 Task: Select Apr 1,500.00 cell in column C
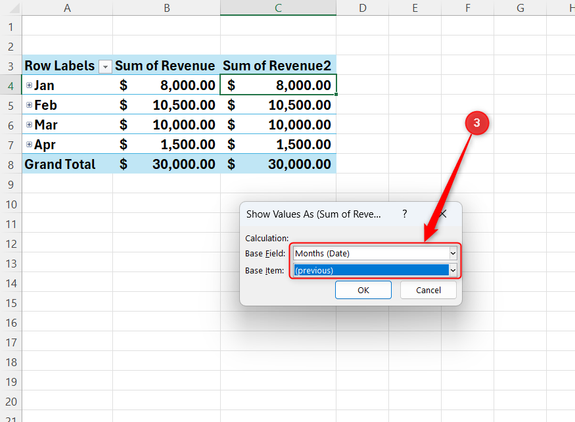(278, 144)
